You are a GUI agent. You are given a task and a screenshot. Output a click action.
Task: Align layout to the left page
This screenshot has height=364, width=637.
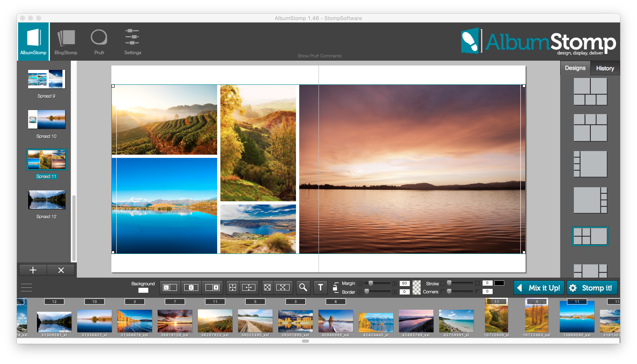tap(170, 287)
